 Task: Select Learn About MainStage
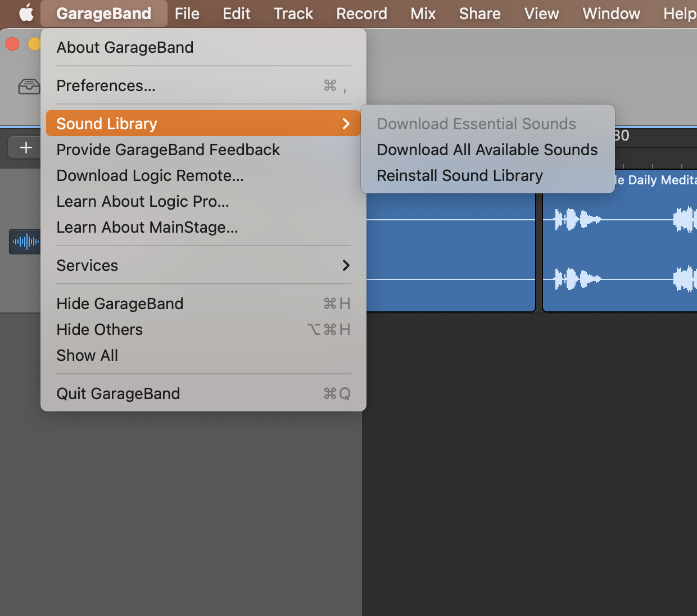pos(203,227)
